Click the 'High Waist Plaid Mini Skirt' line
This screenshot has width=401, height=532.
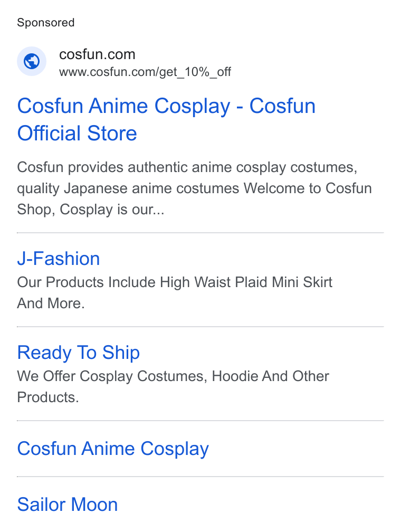[x=175, y=282]
